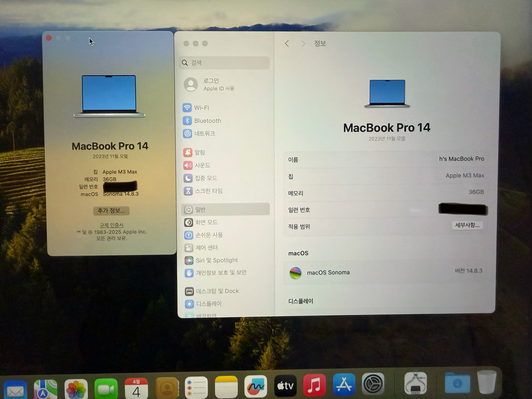Select 사운드 (Sound) in the sidebar
The image size is (532, 399).
pos(201,165)
